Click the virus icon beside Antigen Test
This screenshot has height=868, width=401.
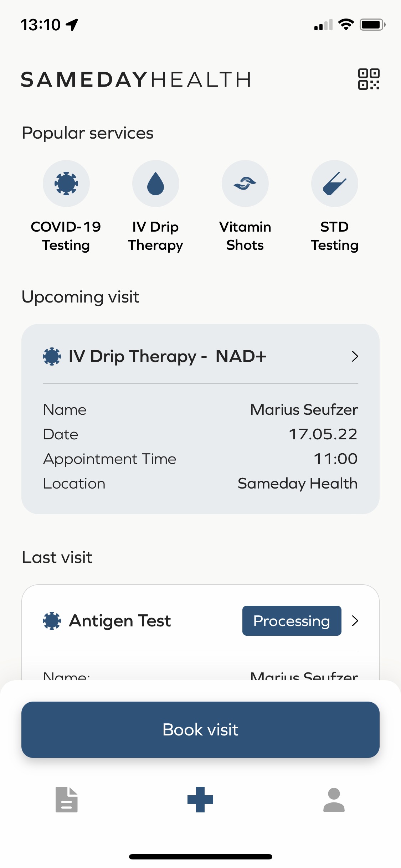[x=52, y=621]
